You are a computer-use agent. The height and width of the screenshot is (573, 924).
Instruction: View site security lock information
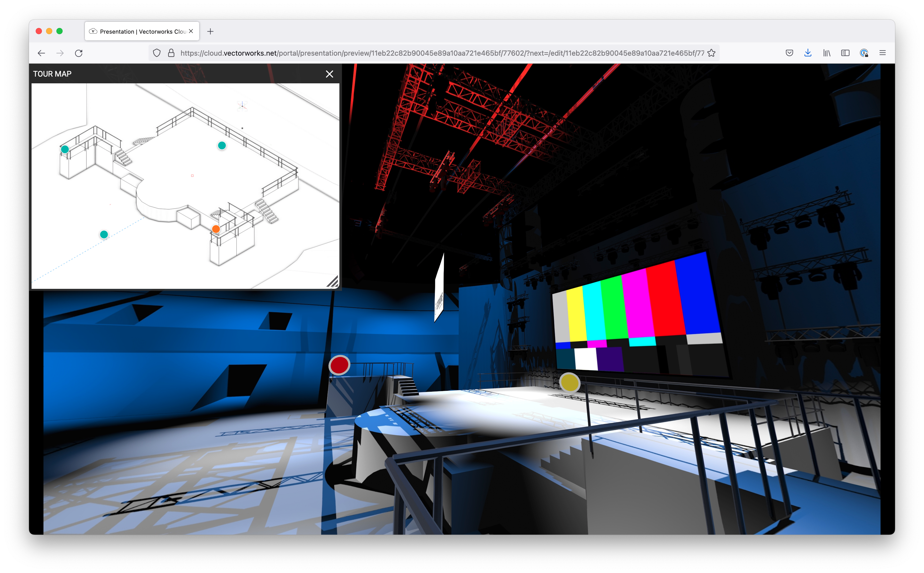pyautogui.click(x=171, y=53)
